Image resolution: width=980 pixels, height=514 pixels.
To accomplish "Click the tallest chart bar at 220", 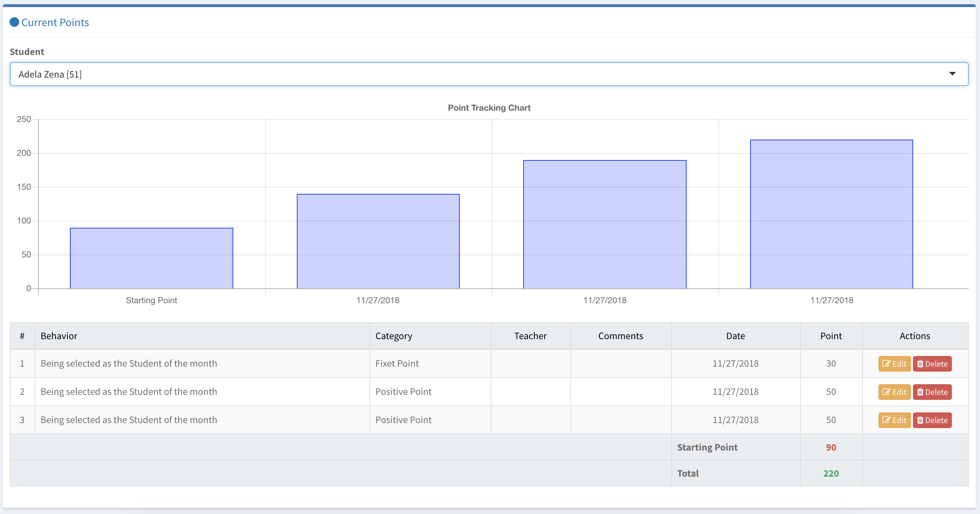I will coord(831,214).
